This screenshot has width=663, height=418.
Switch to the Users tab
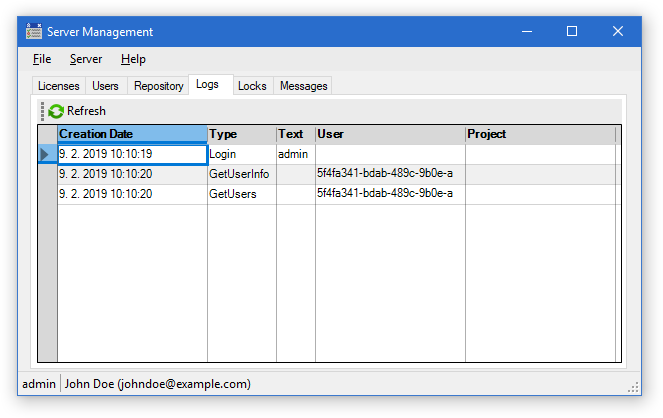coord(105,86)
